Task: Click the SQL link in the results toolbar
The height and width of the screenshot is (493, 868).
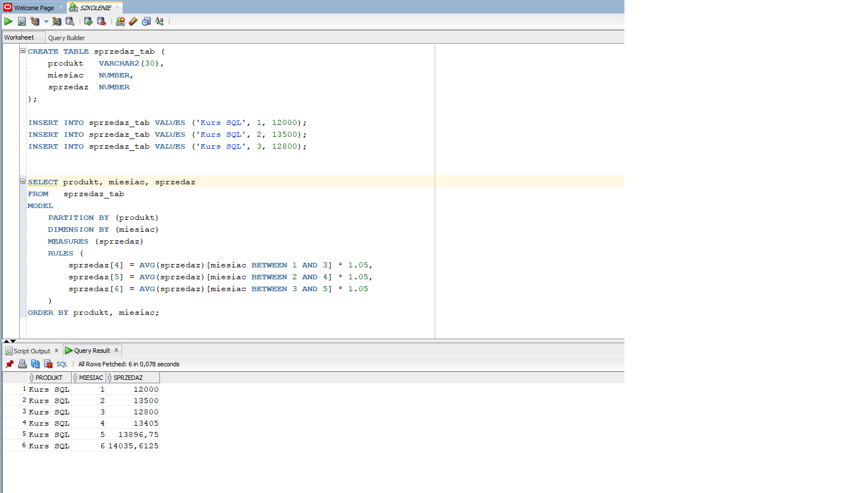Action: pos(62,365)
